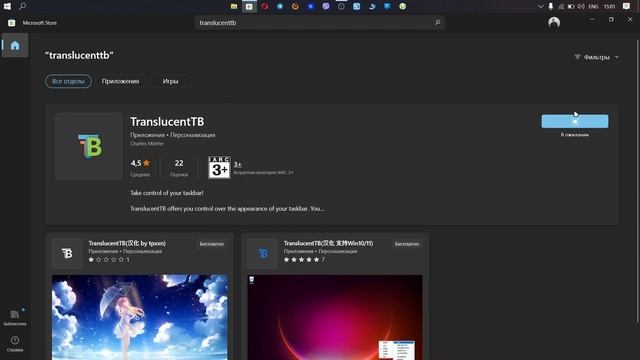Click the ENG language indicator
Image resolution: width=640 pixels, height=360 pixels.
[x=593, y=7]
